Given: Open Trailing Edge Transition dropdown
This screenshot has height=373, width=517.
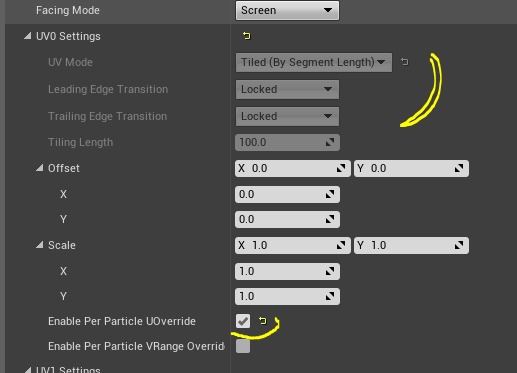Looking at the screenshot, I should pos(287,116).
